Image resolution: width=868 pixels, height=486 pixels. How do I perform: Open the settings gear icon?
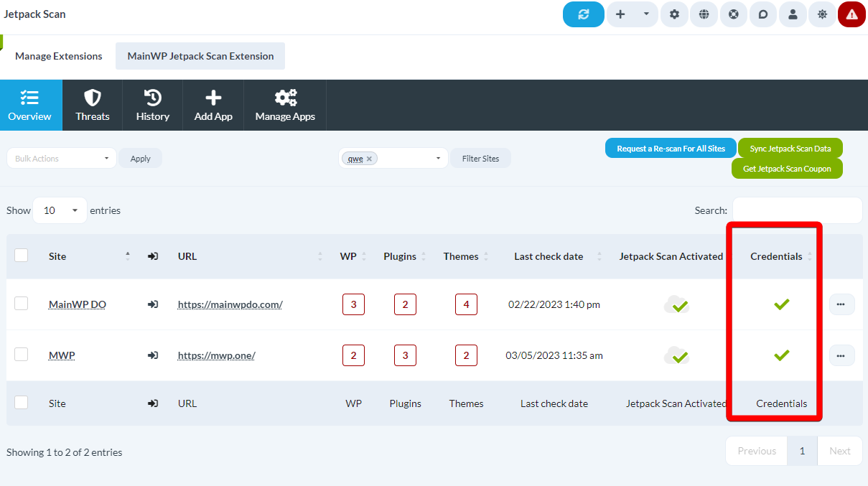tap(674, 14)
